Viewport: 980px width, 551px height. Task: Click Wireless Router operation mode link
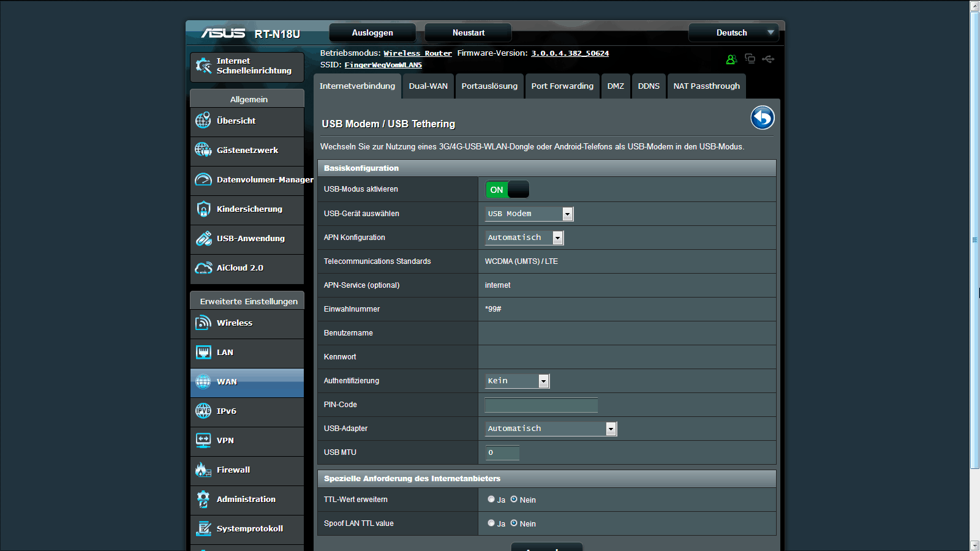pyautogui.click(x=418, y=53)
